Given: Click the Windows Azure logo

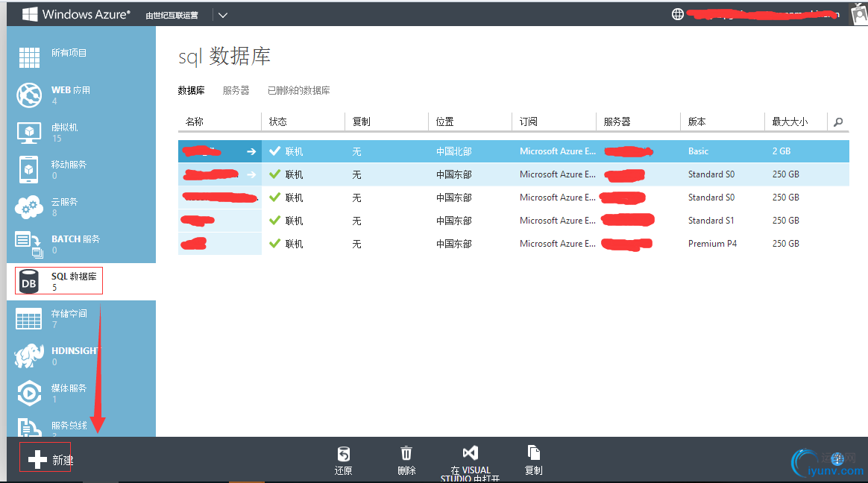Looking at the screenshot, I should [76, 14].
